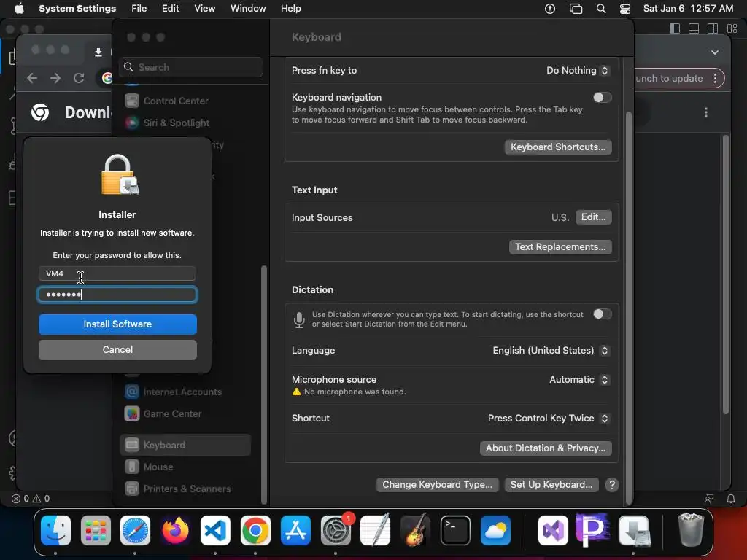Open Text Replacements button
Image resolution: width=747 pixels, height=560 pixels.
[560, 247]
